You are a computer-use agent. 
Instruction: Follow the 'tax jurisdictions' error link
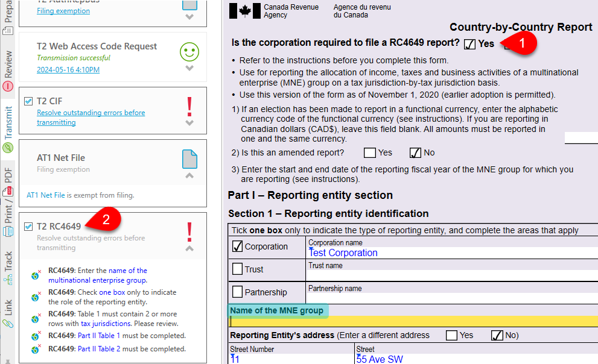[106, 324]
